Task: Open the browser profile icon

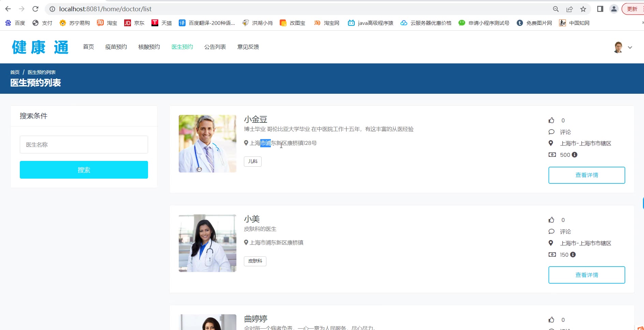Action: pyautogui.click(x=614, y=9)
